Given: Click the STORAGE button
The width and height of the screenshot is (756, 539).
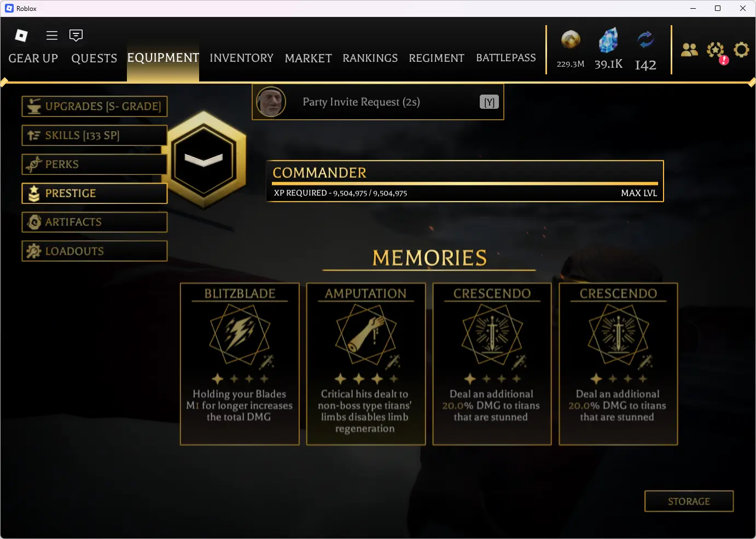Looking at the screenshot, I should (689, 501).
